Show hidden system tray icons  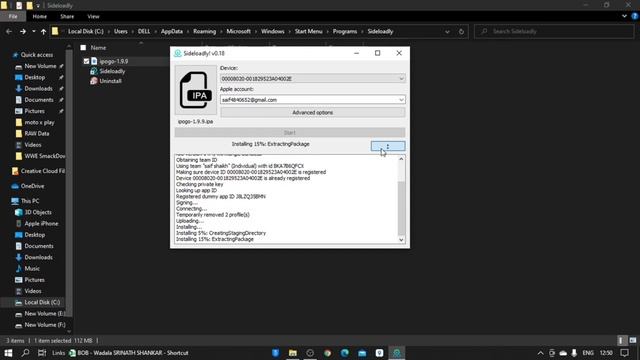pos(540,353)
